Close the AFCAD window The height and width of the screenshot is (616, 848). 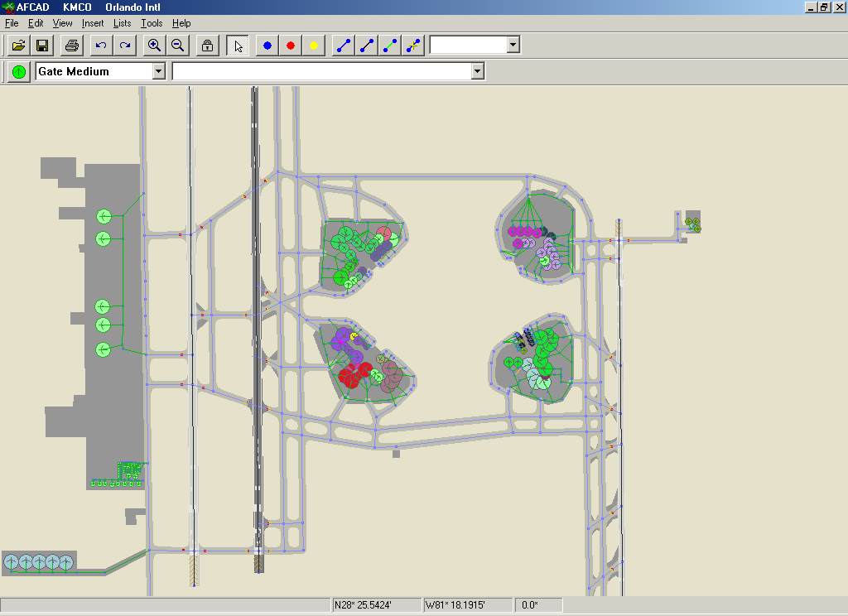click(x=839, y=7)
